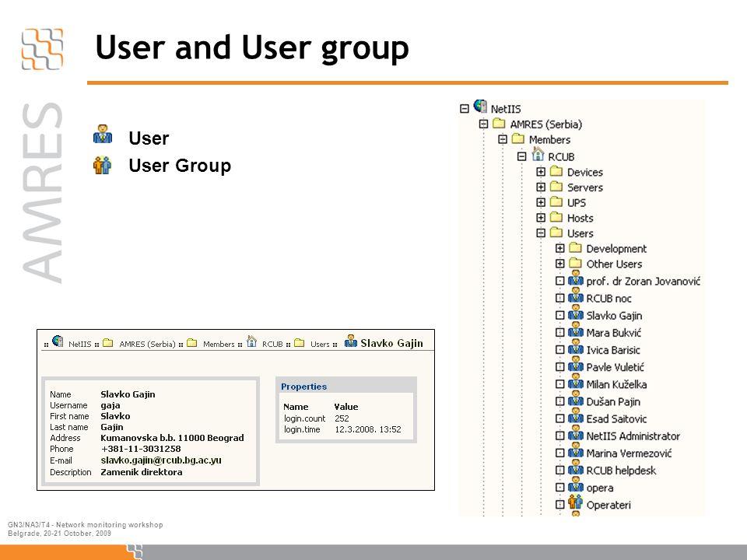747x560 pixels.
Task: Collapse the NetIIS root node
Action: [465, 109]
